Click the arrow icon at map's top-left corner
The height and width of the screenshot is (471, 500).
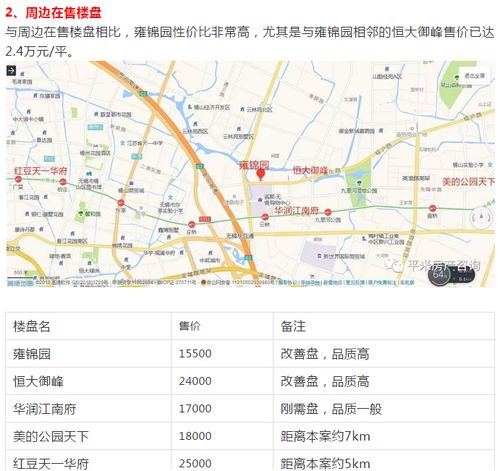(11, 71)
